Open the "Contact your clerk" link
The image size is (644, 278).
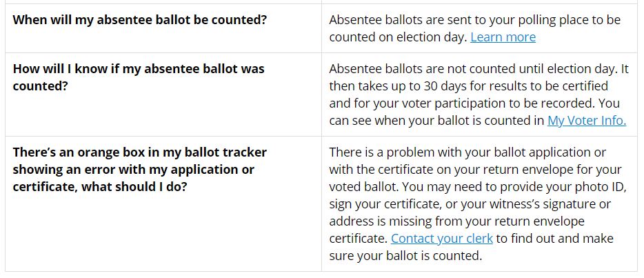pyautogui.click(x=442, y=239)
